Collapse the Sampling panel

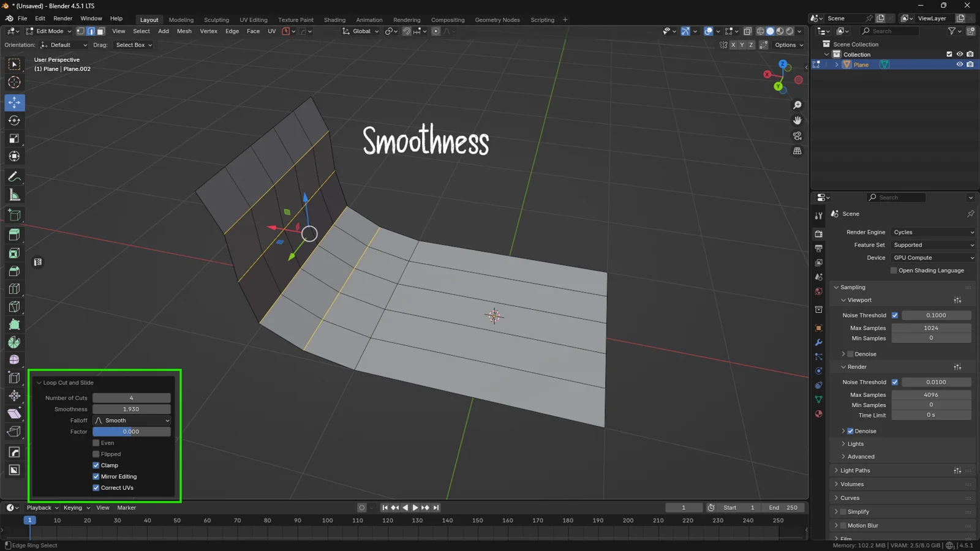point(853,287)
